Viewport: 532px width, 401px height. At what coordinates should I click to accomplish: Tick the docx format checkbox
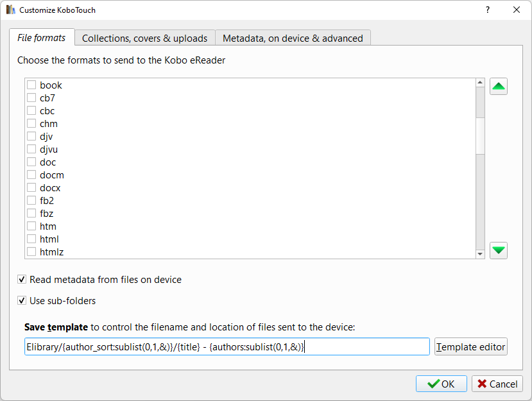(x=31, y=187)
